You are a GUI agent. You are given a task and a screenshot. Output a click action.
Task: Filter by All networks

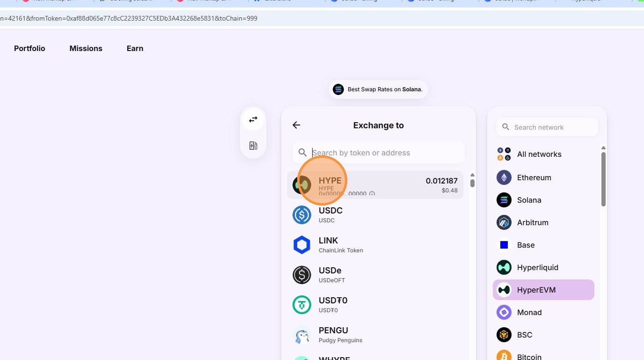[x=539, y=154]
